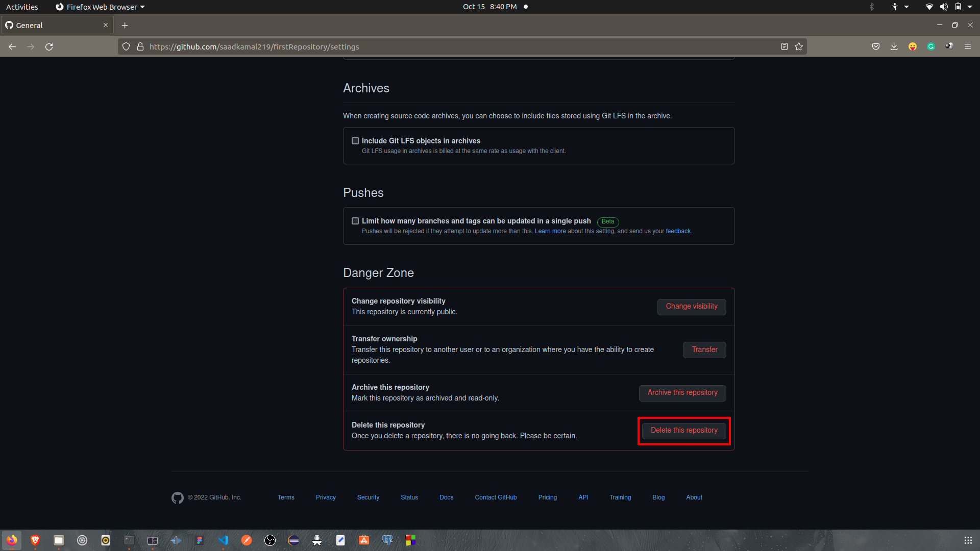
Task: Open Firefox hamburger application menu
Action: [x=967, y=47]
